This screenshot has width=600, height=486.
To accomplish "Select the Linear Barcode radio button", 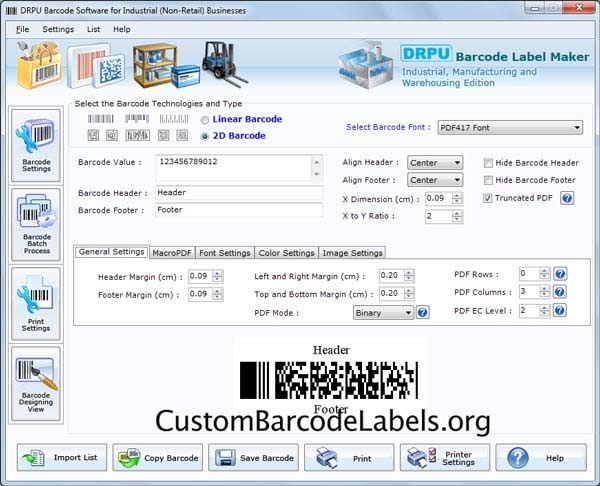I will click(205, 120).
